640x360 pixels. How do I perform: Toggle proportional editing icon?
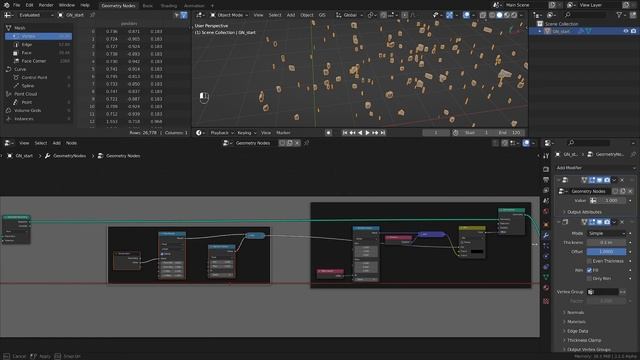coord(404,15)
